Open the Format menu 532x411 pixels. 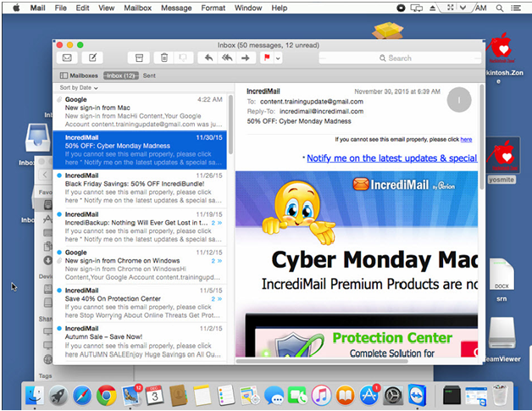(x=213, y=8)
